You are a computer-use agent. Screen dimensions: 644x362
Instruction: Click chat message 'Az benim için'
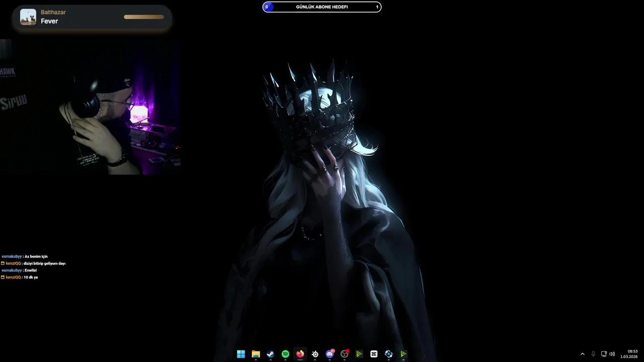[x=36, y=256]
